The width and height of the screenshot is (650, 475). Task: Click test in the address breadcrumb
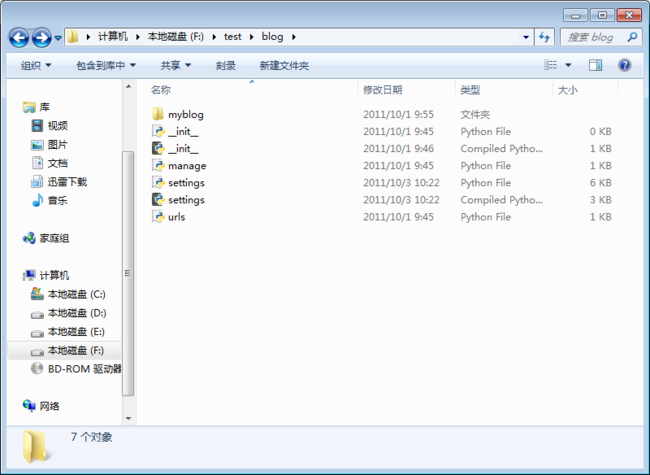pyautogui.click(x=233, y=37)
